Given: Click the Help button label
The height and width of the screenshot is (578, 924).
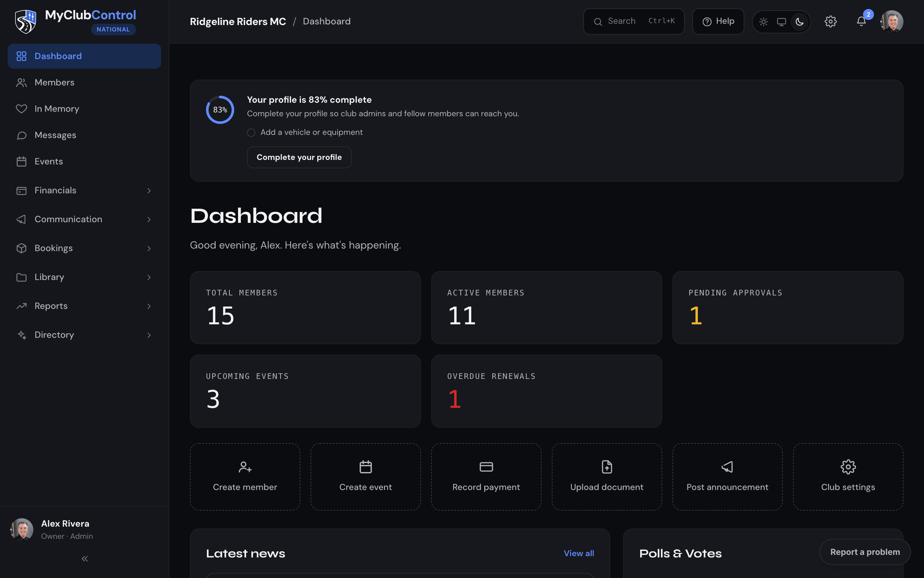Looking at the screenshot, I should click(725, 22).
